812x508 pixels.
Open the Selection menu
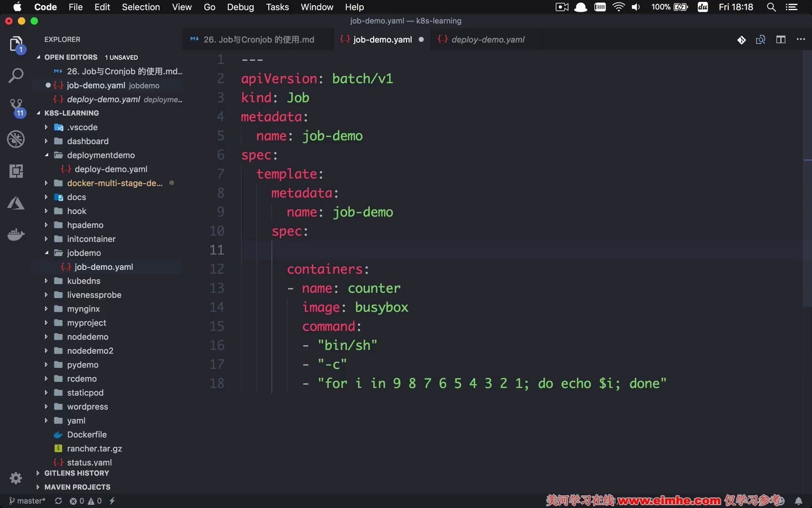point(141,7)
